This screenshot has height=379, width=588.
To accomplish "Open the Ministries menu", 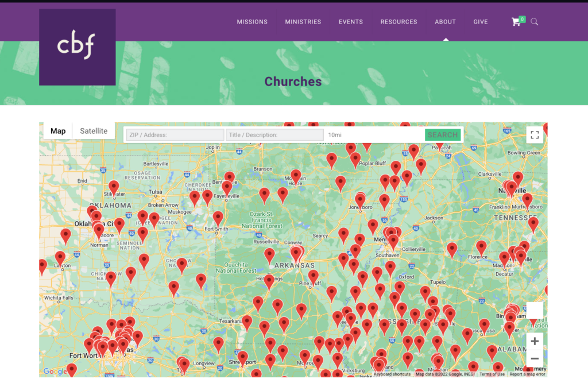I will tap(303, 22).
